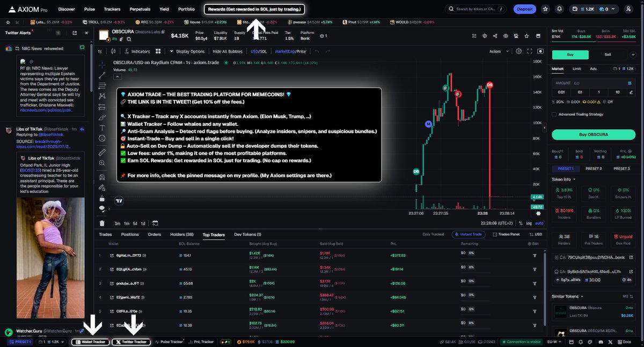Image resolution: width=644 pixels, height=347 pixels.
Task: Open the Discover menu
Action: 67,9
